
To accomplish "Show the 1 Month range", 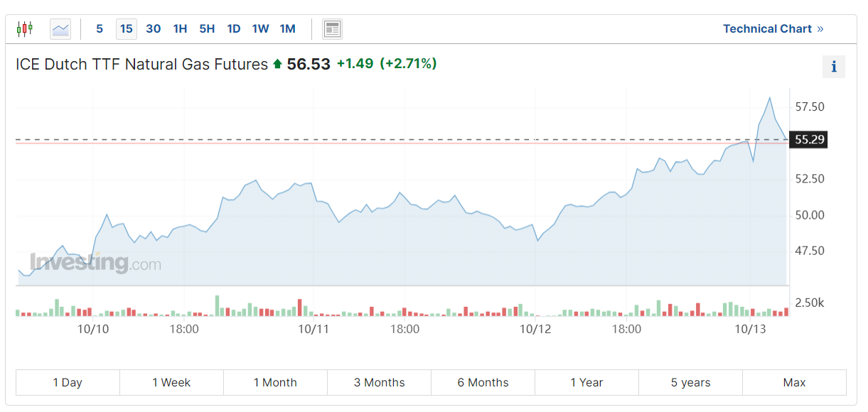I will point(275,382).
